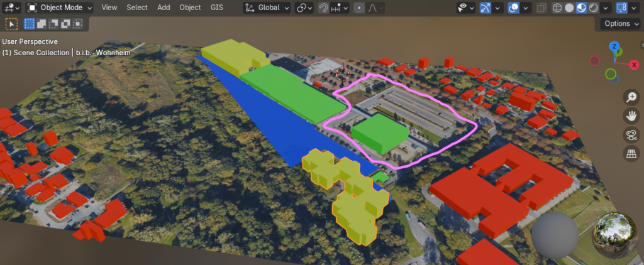644x265 pixels.
Task: Switch to Solid viewport shading
Action: tap(569, 8)
